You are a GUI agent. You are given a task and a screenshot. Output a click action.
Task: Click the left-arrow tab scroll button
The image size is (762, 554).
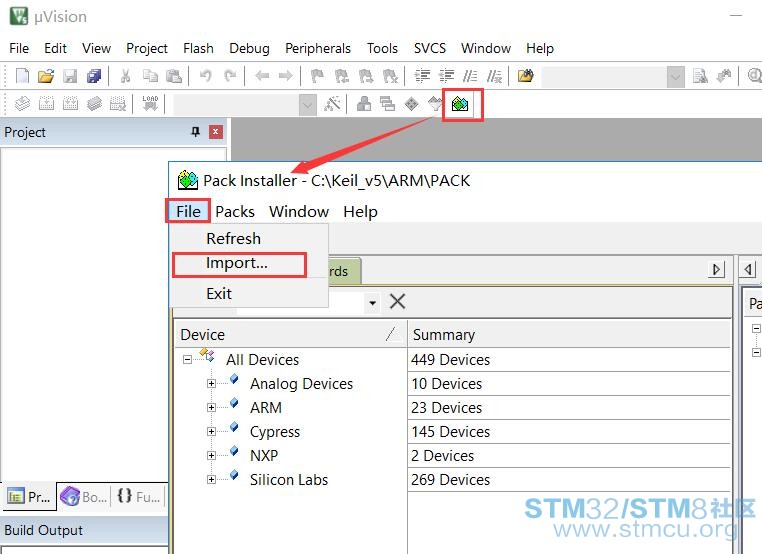click(x=748, y=269)
